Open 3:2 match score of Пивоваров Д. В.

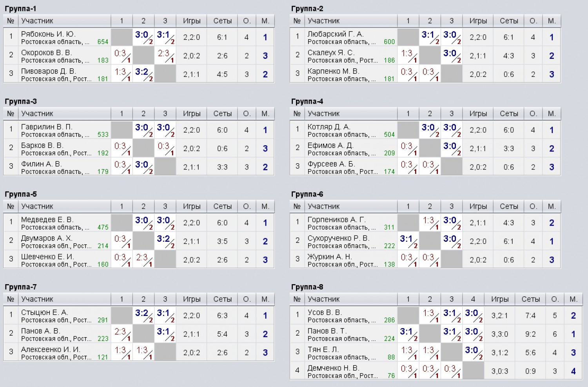point(143,73)
